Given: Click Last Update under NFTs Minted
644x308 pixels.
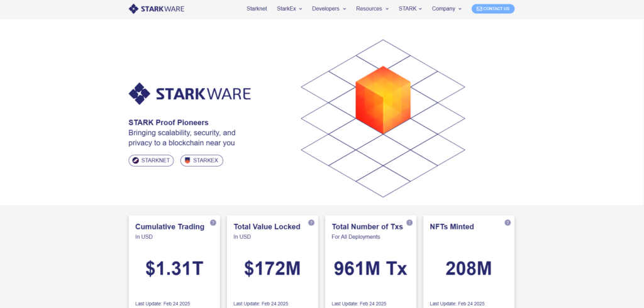Looking at the screenshot, I should (x=458, y=304).
